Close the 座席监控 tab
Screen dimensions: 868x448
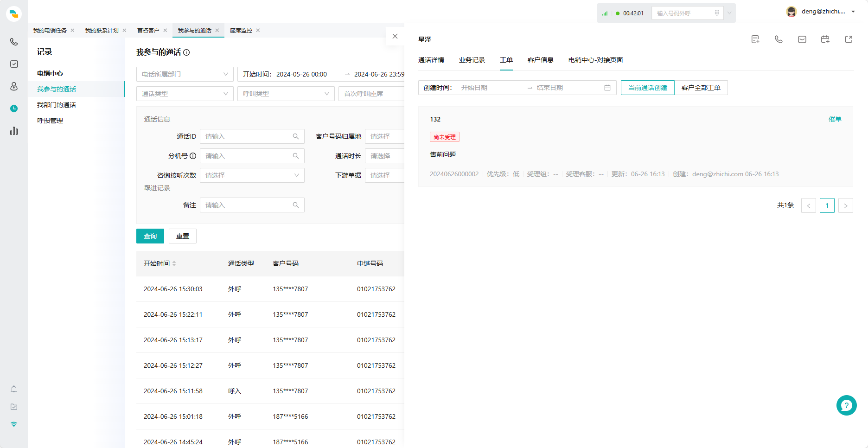pos(258,30)
